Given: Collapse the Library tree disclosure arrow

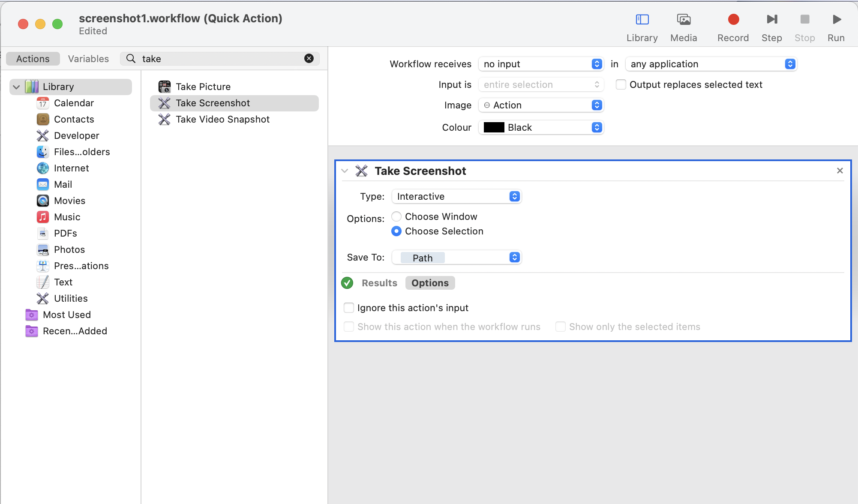Looking at the screenshot, I should [17, 87].
